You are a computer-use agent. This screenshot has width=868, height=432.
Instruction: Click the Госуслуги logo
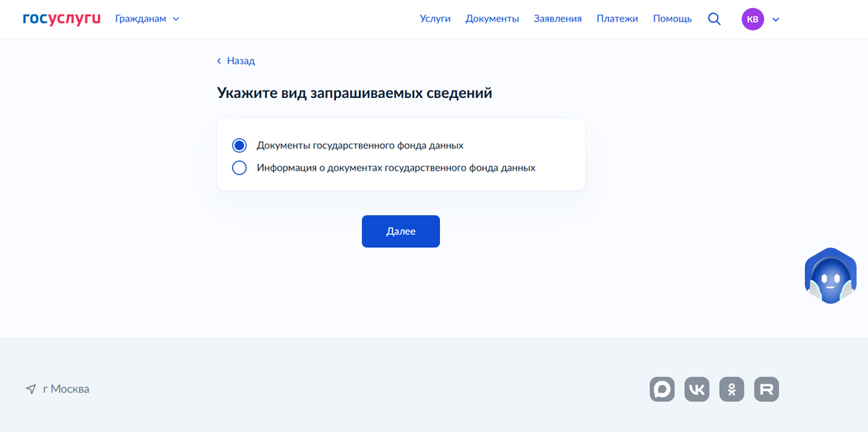click(62, 19)
